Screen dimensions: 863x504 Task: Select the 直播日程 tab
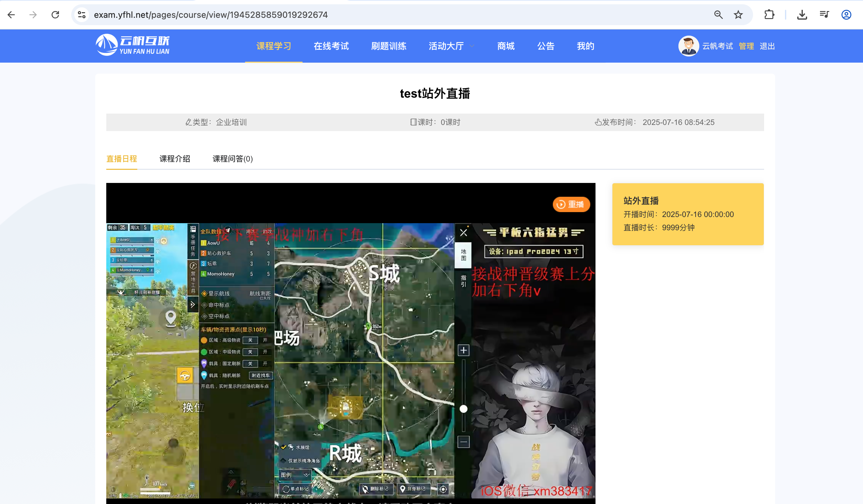(122, 159)
